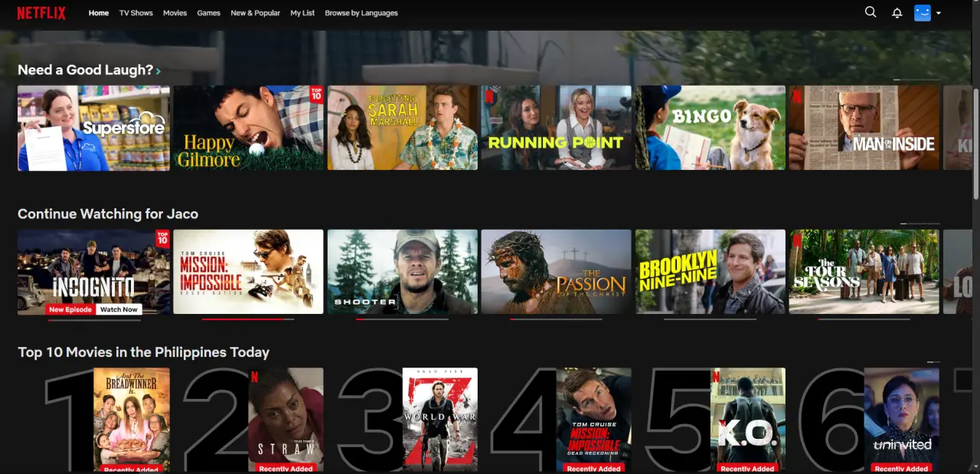Open And the Breadwinner Is poster
Viewport: 980px width, 474px height.
132,420
